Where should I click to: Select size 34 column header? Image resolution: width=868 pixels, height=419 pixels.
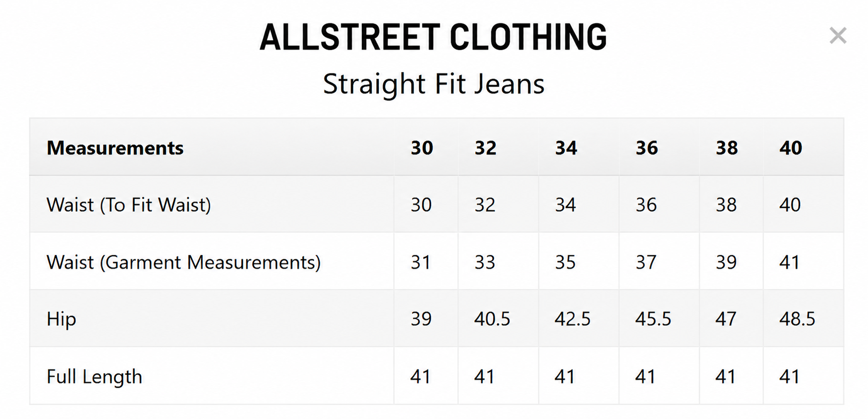pyautogui.click(x=566, y=148)
